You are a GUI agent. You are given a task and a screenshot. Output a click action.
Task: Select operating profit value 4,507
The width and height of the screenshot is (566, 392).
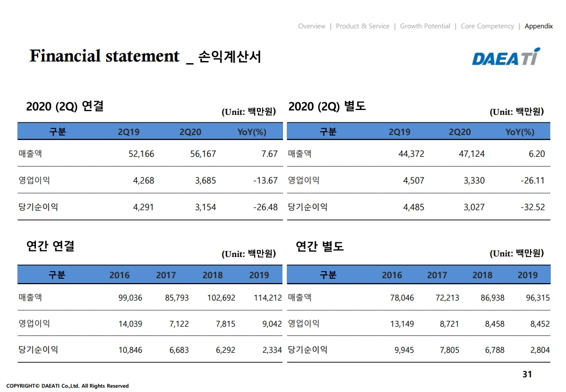pos(414,180)
